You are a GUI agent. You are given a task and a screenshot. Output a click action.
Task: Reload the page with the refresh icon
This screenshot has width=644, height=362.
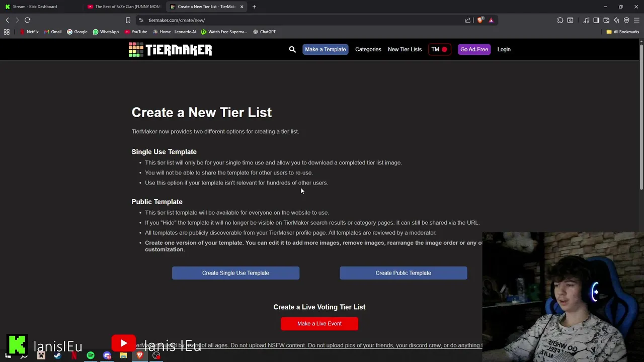tap(28, 20)
